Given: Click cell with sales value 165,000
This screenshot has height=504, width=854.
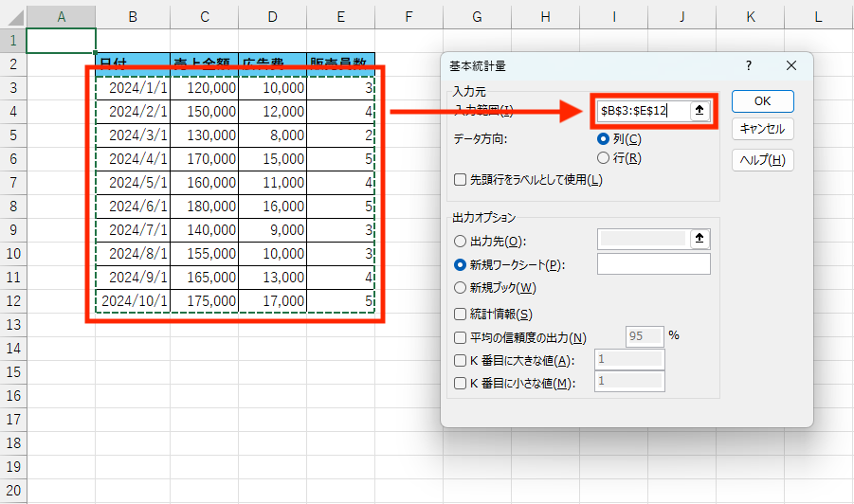Looking at the screenshot, I should pos(204,277).
